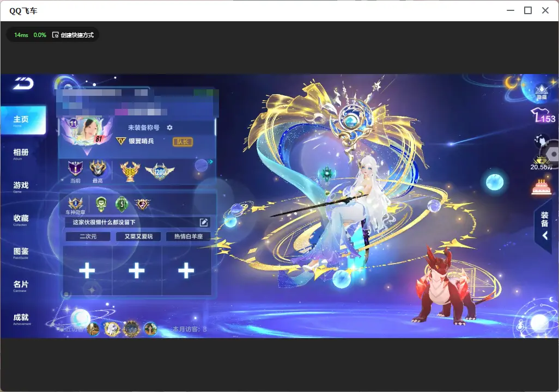Click the music note diamond badge
This screenshot has height=392, width=559.
click(142, 204)
